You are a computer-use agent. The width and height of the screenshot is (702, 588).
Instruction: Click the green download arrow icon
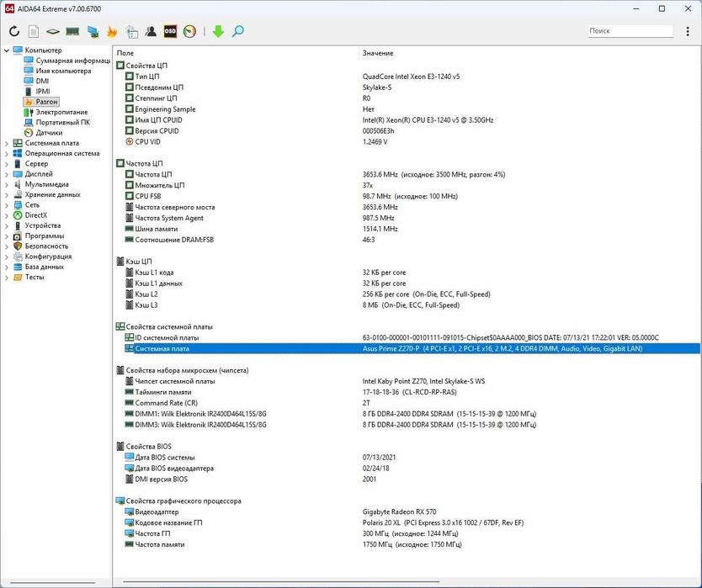click(218, 31)
